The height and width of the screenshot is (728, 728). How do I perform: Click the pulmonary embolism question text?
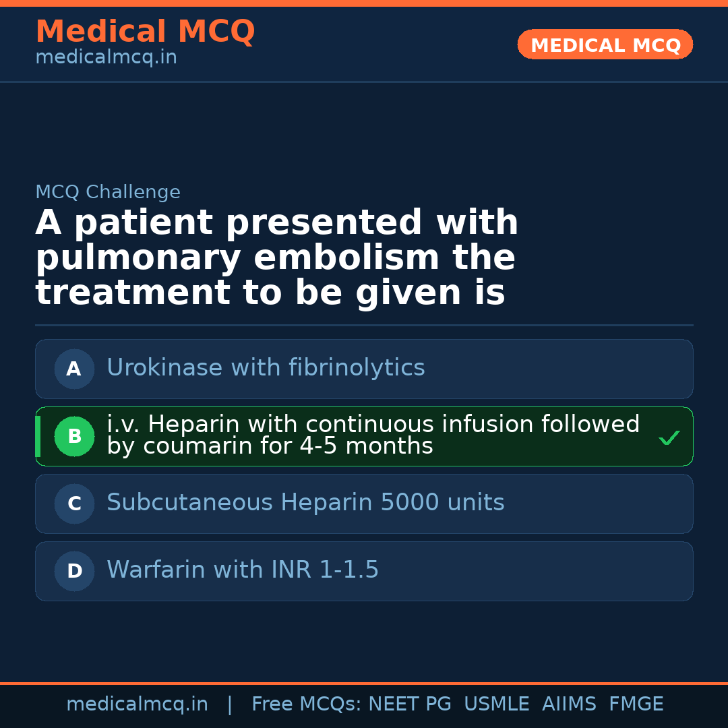[276, 258]
